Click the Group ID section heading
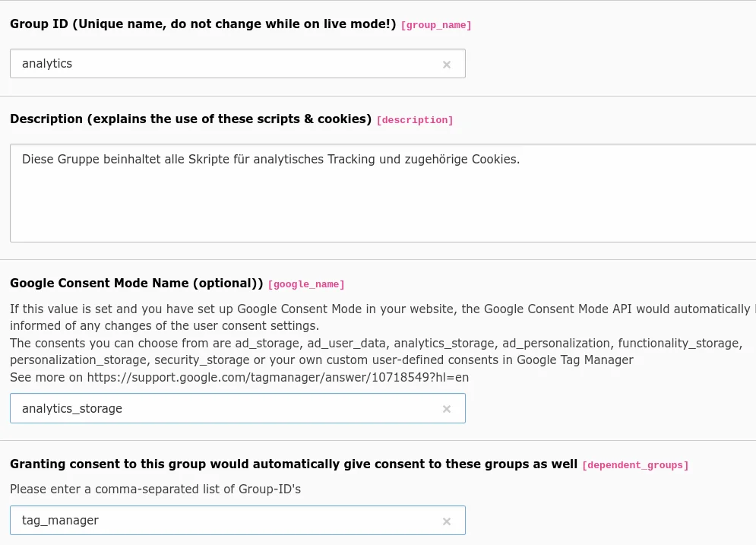This screenshot has width=756, height=545. [x=203, y=24]
